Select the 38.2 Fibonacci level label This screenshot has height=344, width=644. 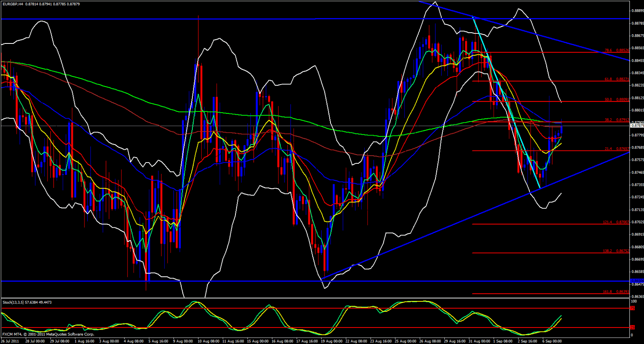click(616, 120)
